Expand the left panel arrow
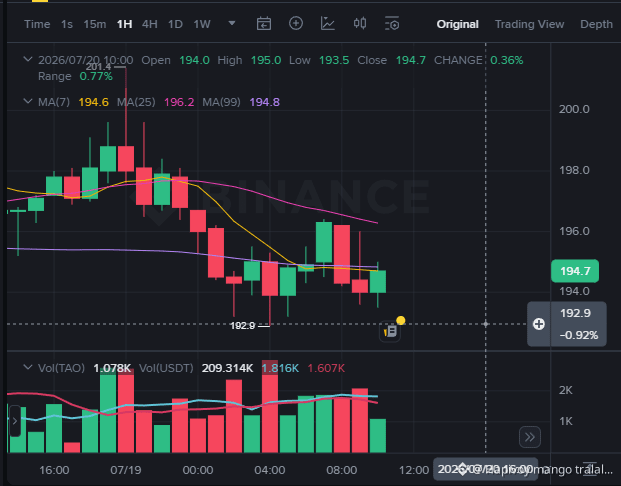This screenshot has width=621, height=486. click(x=14, y=421)
